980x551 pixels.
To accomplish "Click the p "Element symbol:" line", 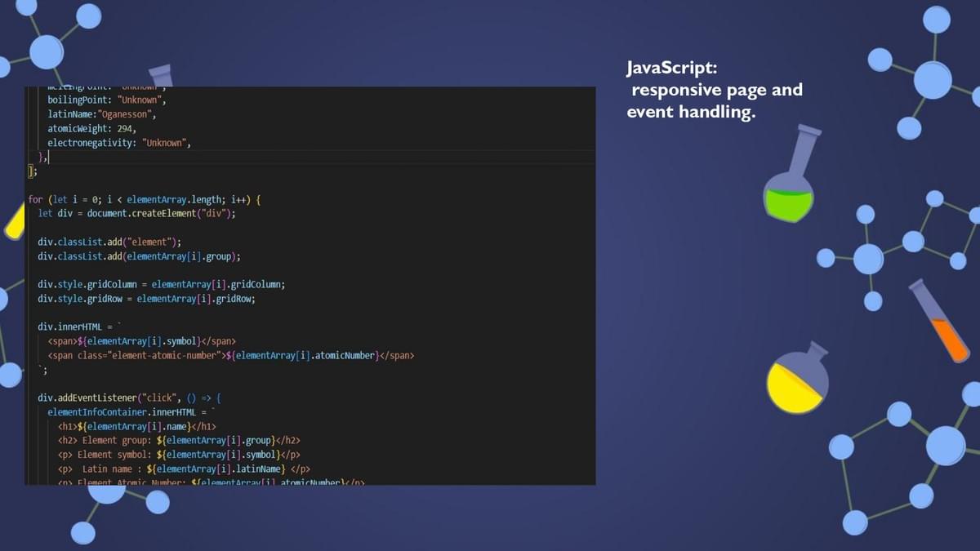I will coord(179,455).
